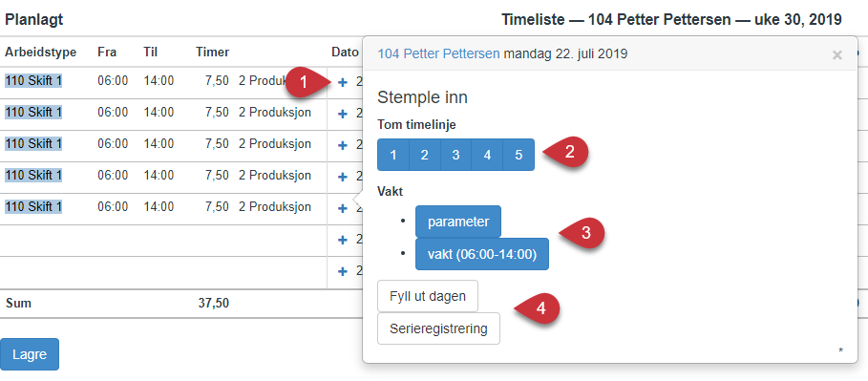Click the plus icon in the fourth row
The width and height of the screenshot is (868, 381).
coord(343,177)
